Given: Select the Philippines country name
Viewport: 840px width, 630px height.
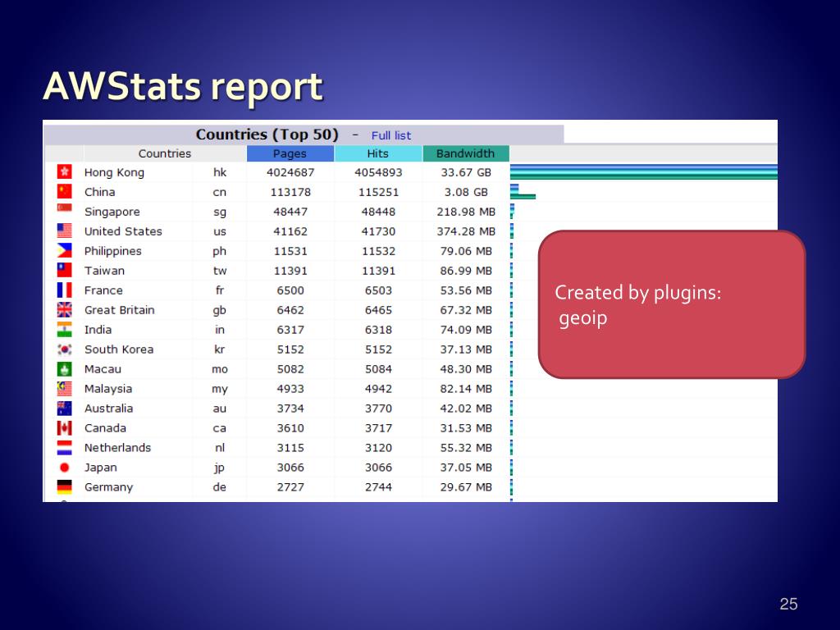Looking at the screenshot, I should click(x=113, y=251).
